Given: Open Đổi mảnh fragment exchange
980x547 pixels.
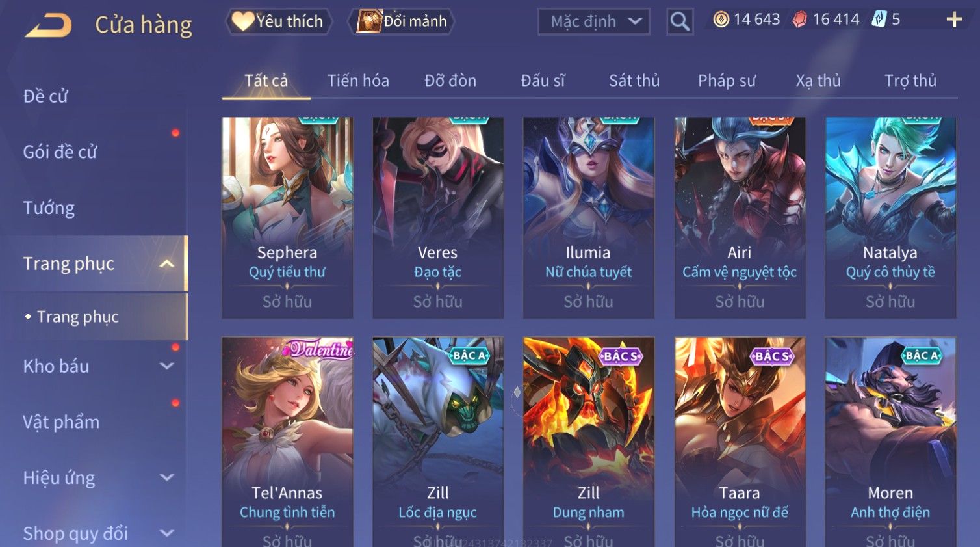Looking at the screenshot, I should point(402,21).
